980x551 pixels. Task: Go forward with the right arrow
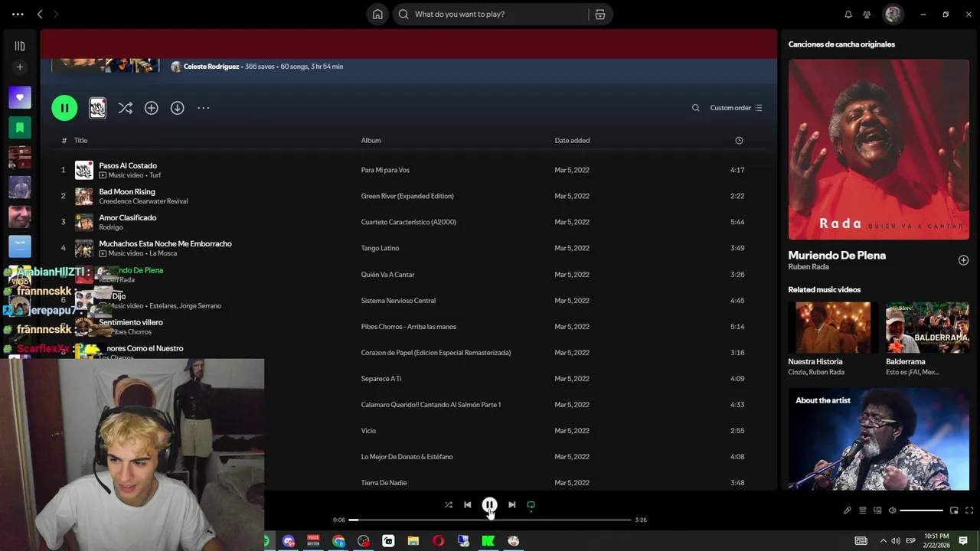coord(56,14)
